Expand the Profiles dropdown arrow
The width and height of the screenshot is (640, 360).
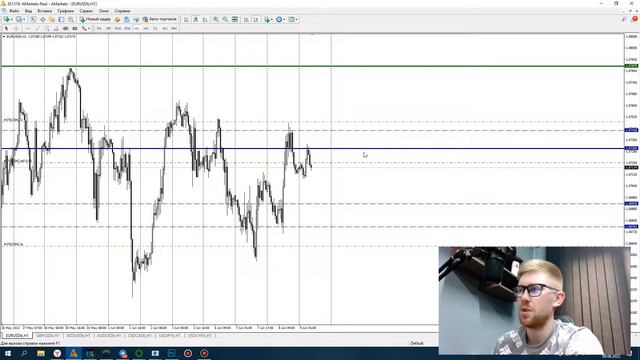click(x=24, y=19)
